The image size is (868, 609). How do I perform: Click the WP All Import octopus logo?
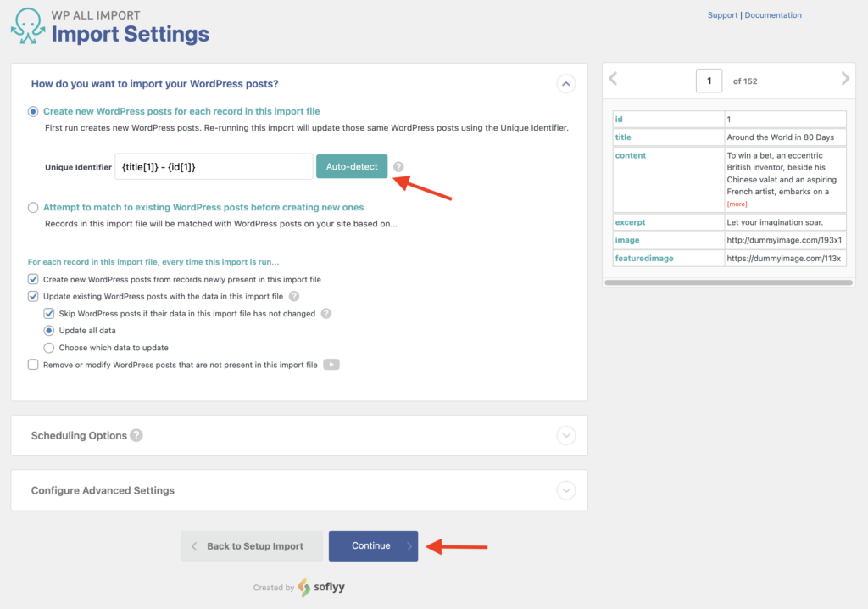coord(27,26)
